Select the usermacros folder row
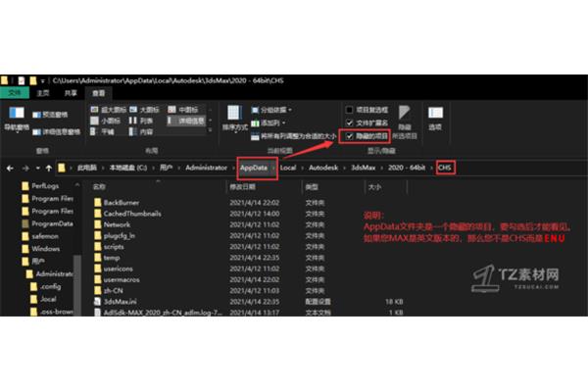 click(x=248, y=279)
